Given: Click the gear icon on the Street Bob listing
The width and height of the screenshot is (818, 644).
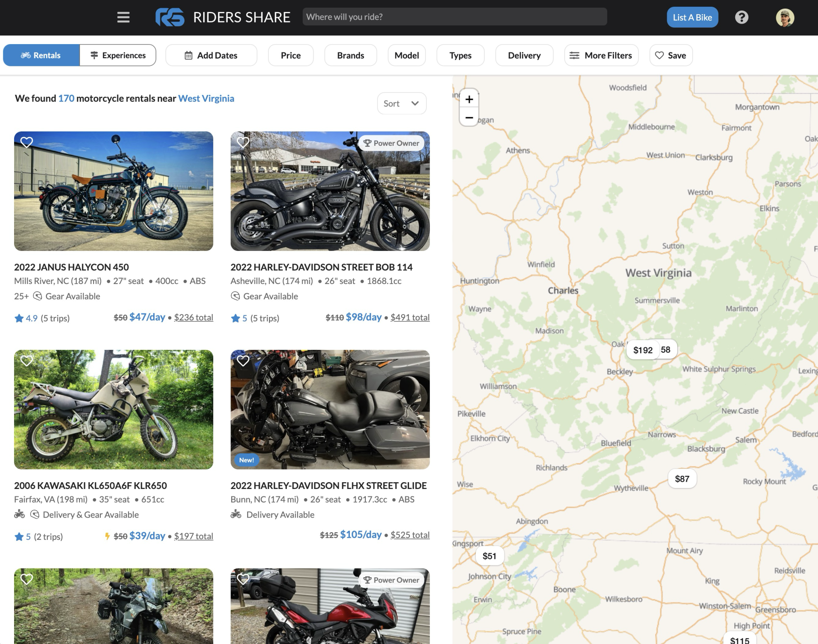Looking at the screenshot, I should click(x=235, y=296).
